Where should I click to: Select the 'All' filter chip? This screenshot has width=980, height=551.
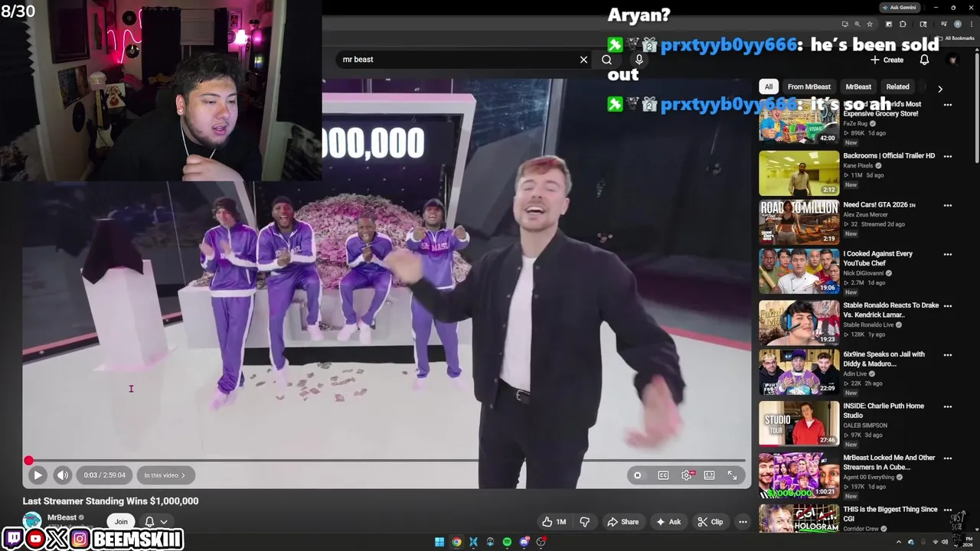(x=769, y=86)
